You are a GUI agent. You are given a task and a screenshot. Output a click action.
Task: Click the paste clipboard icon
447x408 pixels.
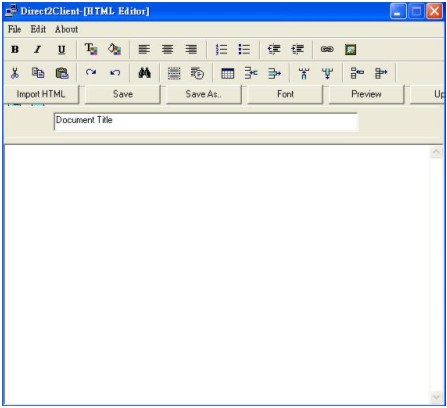62,73
